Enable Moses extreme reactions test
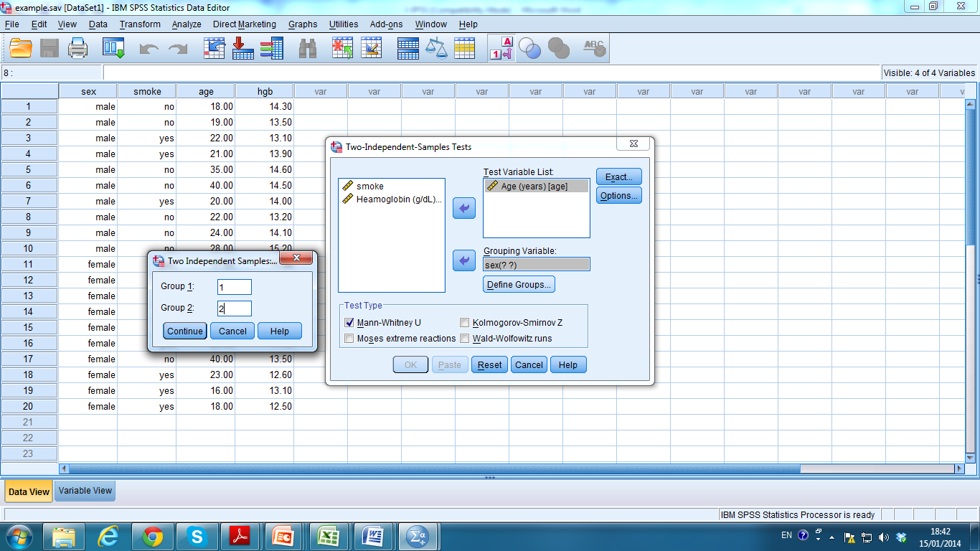980x551 pixels. tap(349, 339)
